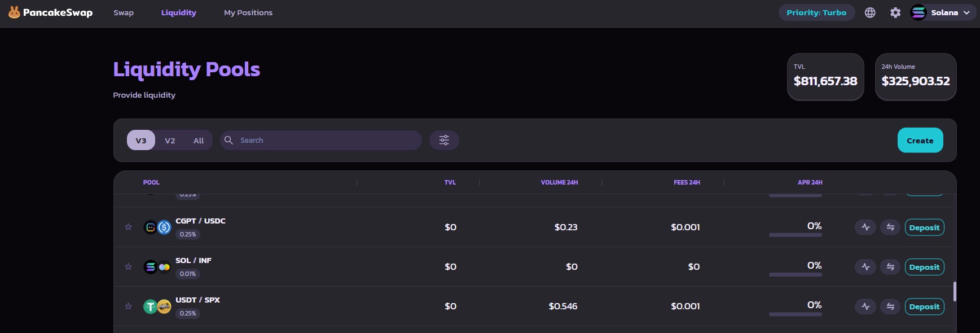Focus the pool Search field
Screen dimensions: 980x333
coord(327,141)
